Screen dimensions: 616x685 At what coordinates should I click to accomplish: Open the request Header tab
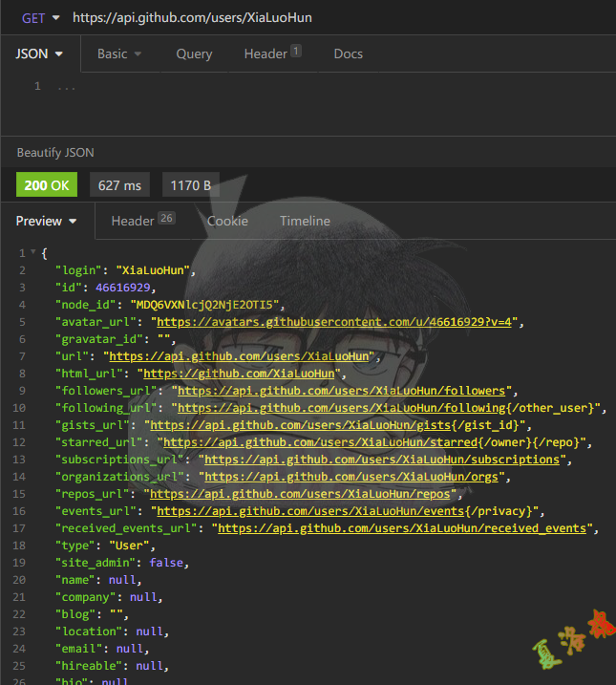point(271,54)
